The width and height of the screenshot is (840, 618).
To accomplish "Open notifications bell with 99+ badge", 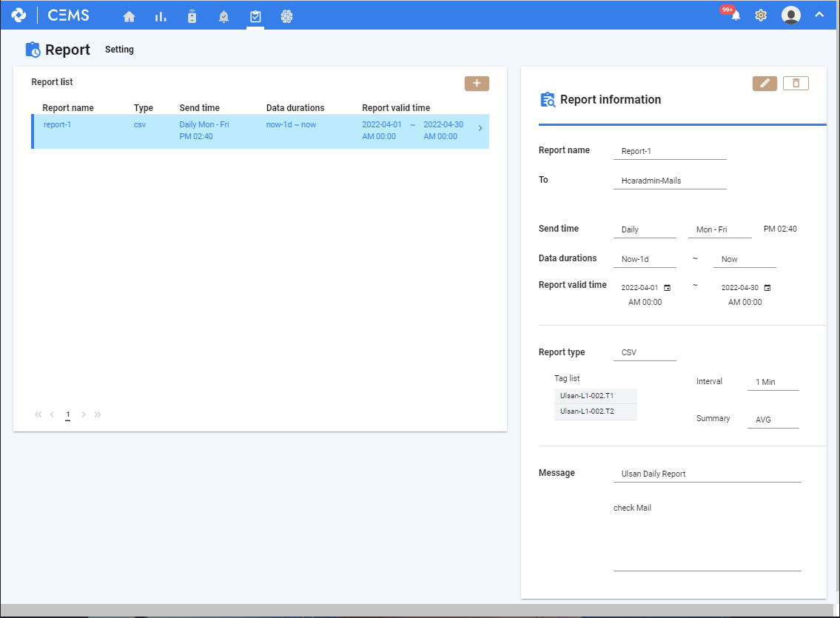I will point(735,16).
